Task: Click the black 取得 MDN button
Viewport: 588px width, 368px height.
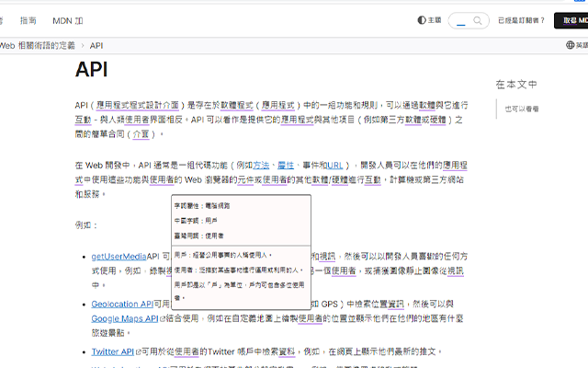Action: [x=571, y=20]
